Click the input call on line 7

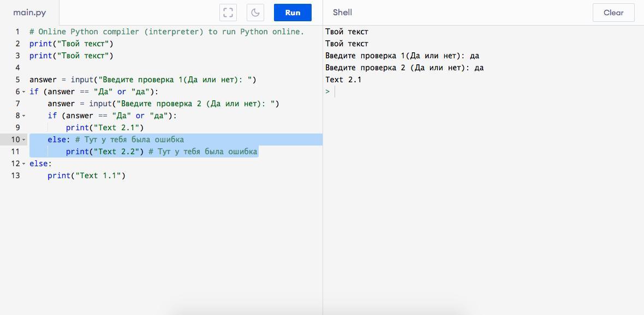pyautogui.click(x=184, y=104)
